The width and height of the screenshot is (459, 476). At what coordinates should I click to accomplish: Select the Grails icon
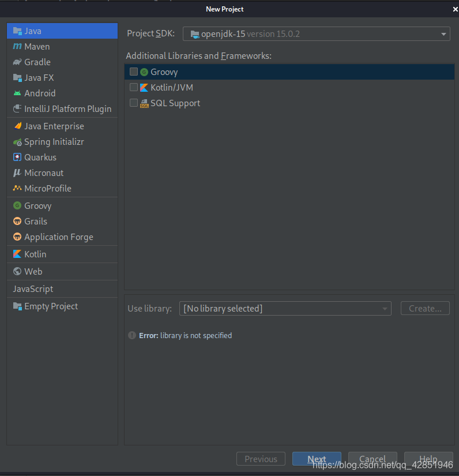coord(17,222)
